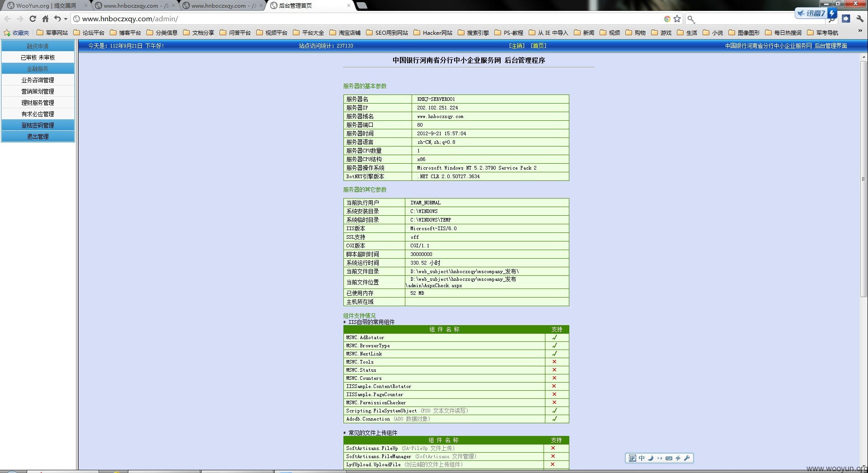Open the 游戏 bookmark folder
This screenshot has width=868, height=473.
661,33
